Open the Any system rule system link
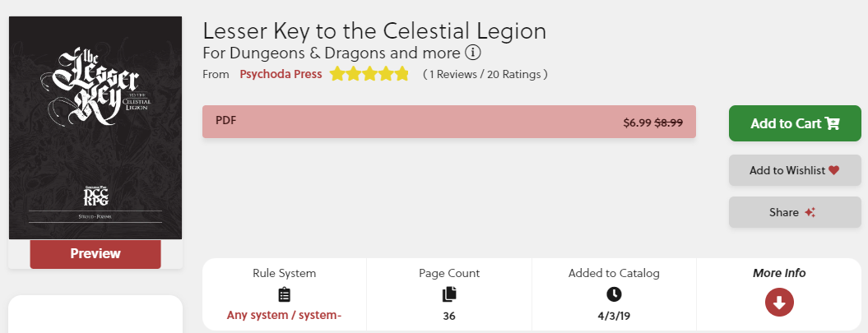Viewport: 868px width, 333px height. pyautogui.click(x=285, y=316)
